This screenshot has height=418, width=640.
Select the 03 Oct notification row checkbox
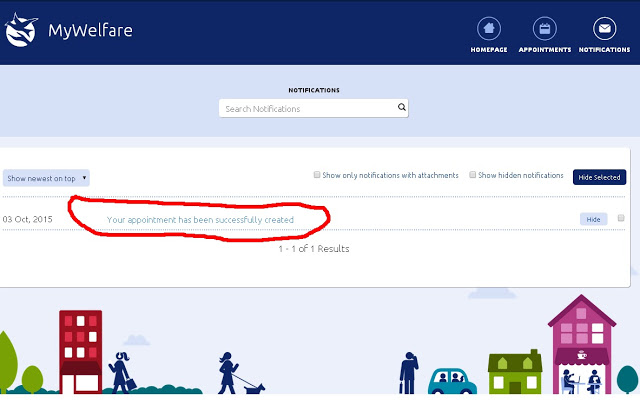pos(621,218)
